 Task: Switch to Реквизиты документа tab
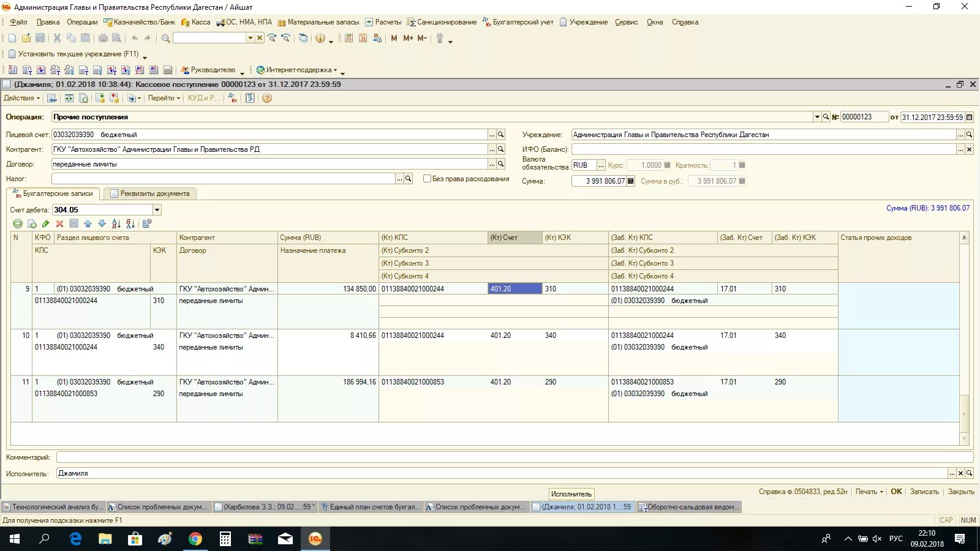(x=150, y=193)
